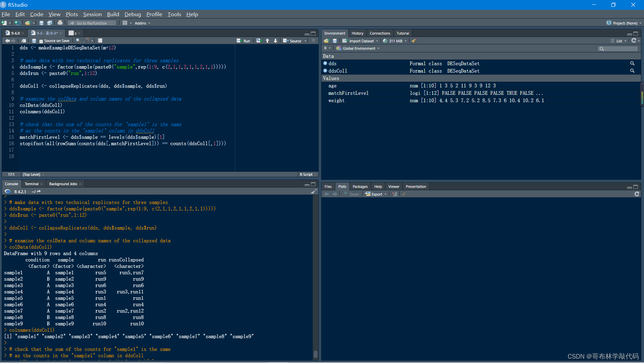Clear environment objects with broom icon
Screen dimensions: 644x363
[x=414, y=41]
